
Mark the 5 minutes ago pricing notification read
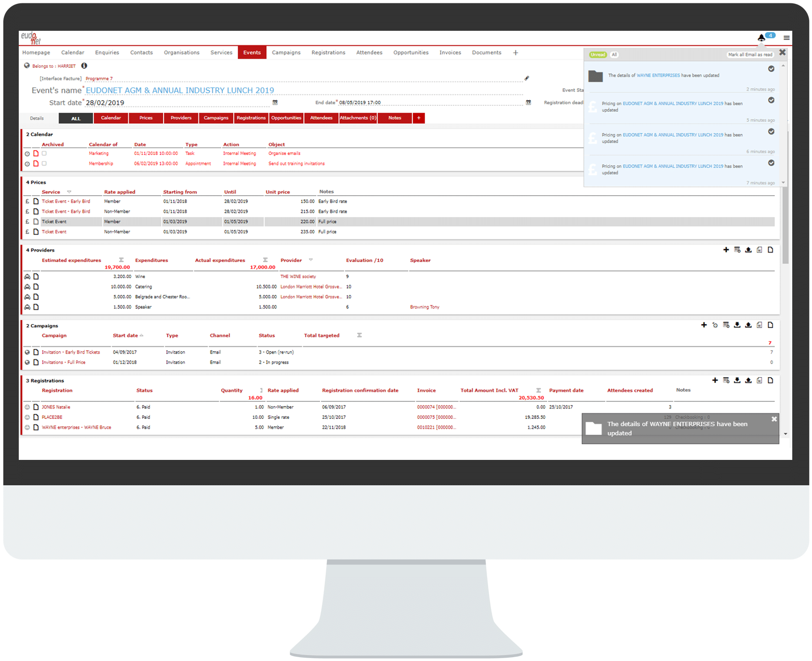click(771, 100)
